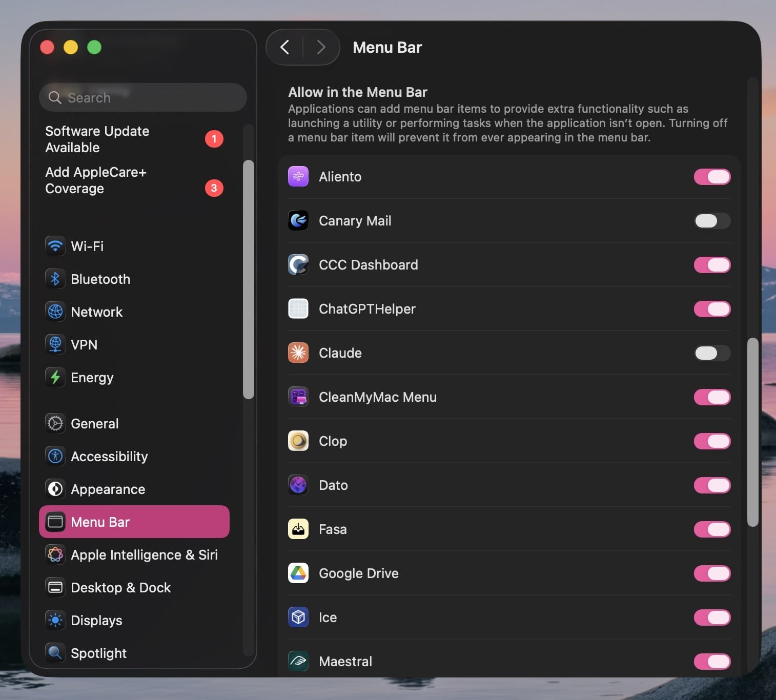Viewport: 776px width, 700px height.
Task: Switch off the Dato toggle
Action: pos(712,485)
